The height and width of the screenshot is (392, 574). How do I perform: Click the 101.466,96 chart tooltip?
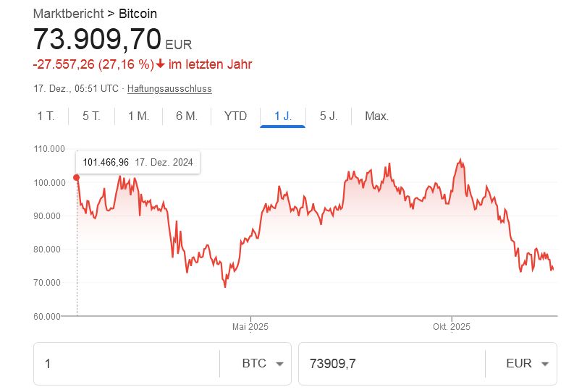pos(138,163)
